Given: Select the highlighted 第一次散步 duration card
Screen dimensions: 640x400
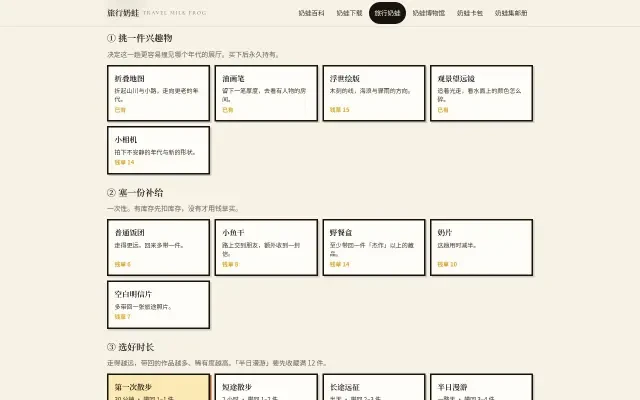Looking at the screenshot, I should click(158, 387).
